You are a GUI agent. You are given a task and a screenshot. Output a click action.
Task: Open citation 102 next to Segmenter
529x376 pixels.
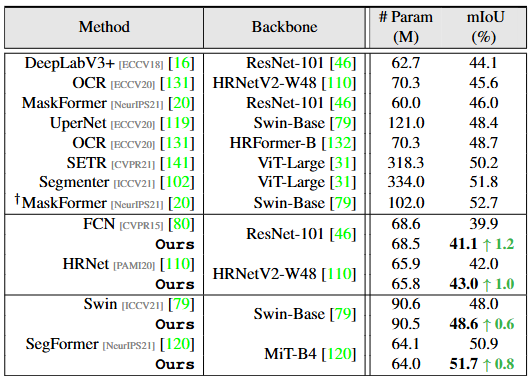point(177,183)
